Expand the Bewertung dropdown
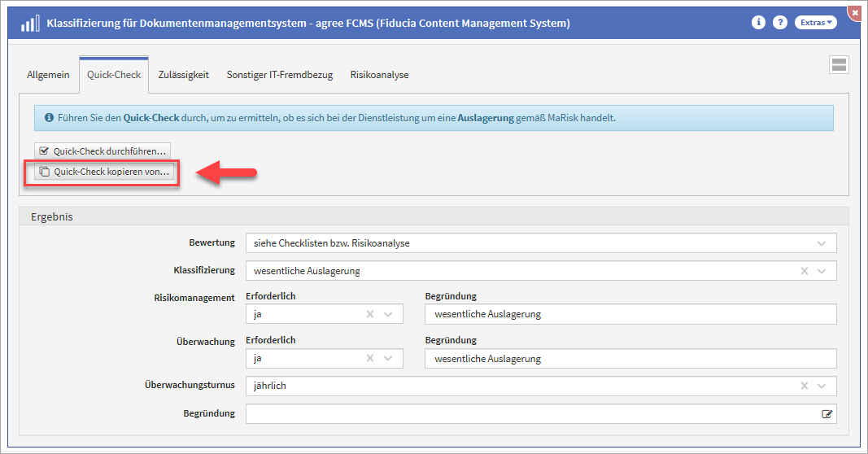Screen dimensions: 868x454 (822, 243)
